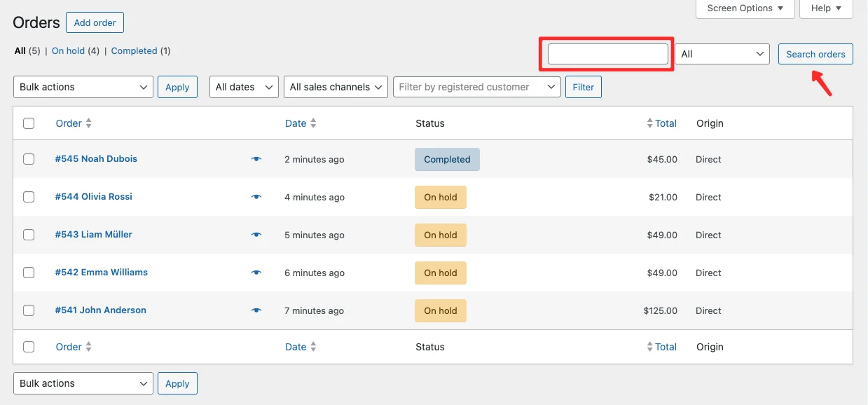
Task: Click the Filter button
Action: (x=584, y=87)
